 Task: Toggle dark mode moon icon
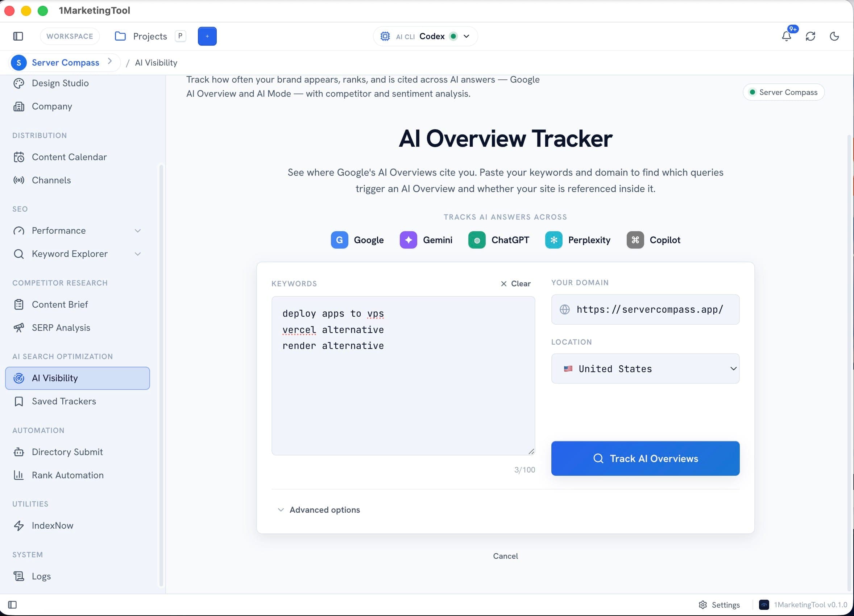tap(834, 36)
